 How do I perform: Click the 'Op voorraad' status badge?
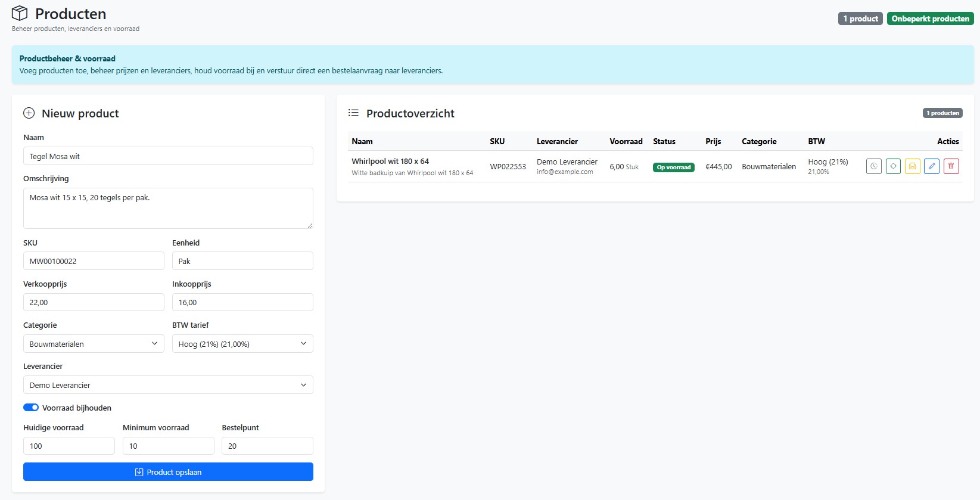(674, 167)
